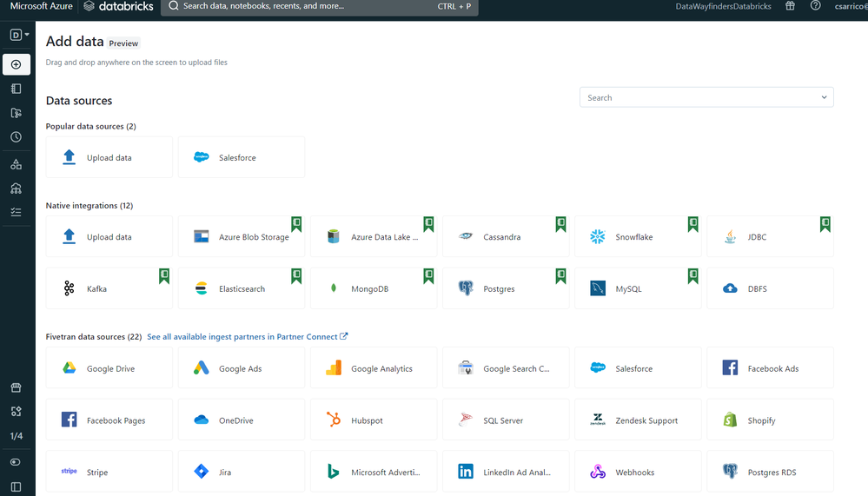Toggle the switch icon near sidebar bottom

pyautogui.click(x=17, y=462)
